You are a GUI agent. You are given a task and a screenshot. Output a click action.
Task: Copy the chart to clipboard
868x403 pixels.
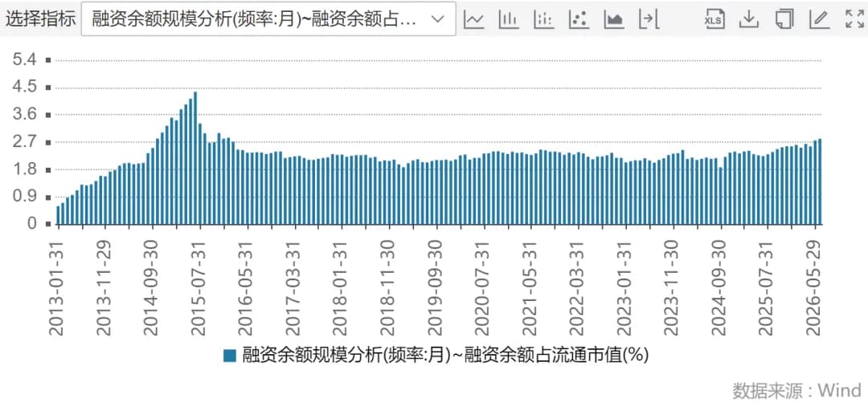click(x=784, y=19)
